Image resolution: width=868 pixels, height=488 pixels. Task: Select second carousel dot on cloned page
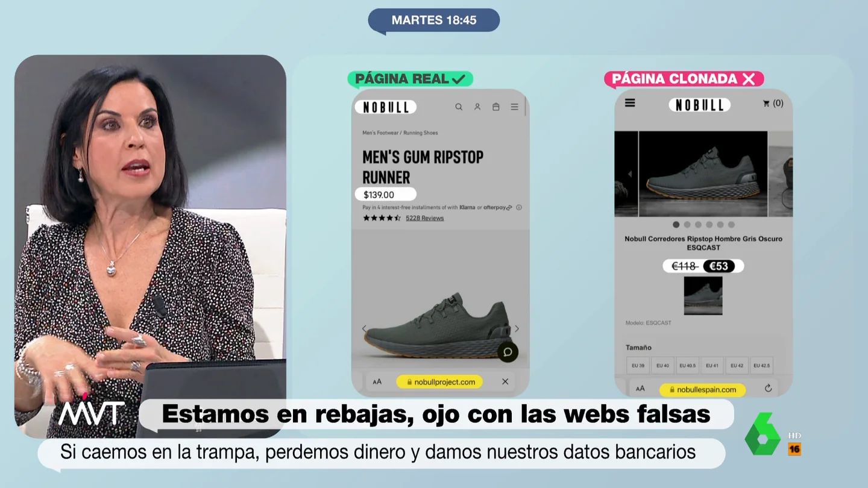click(x=687, y=225)
